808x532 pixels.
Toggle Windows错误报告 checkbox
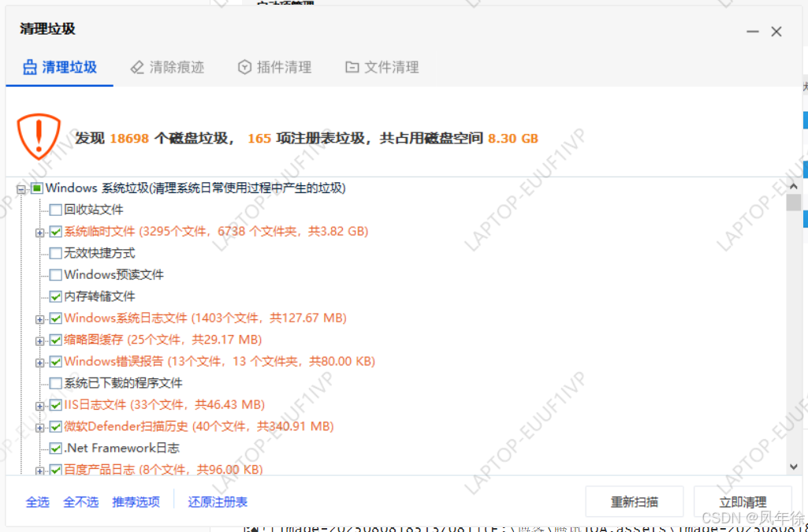tap(56, 362)
